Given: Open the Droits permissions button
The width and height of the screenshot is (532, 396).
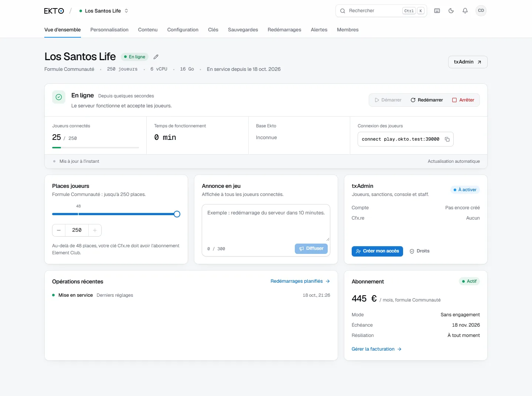Looking at the screenshot, I should [420, 251].
